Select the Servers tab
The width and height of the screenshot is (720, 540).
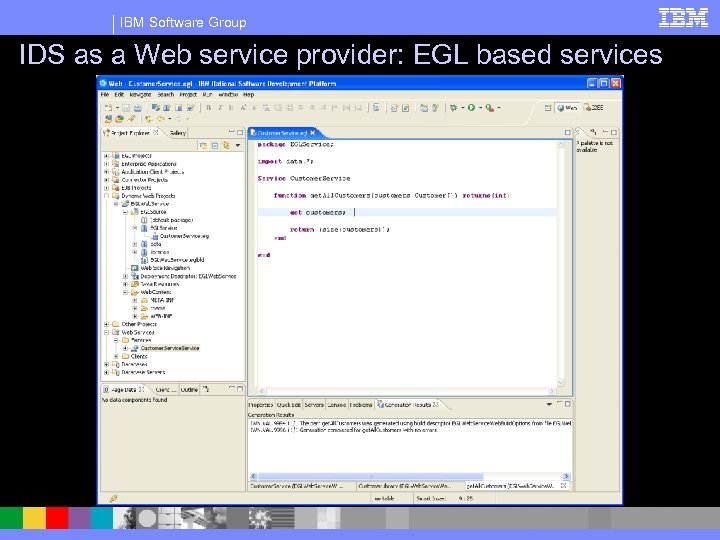point(314,405)
